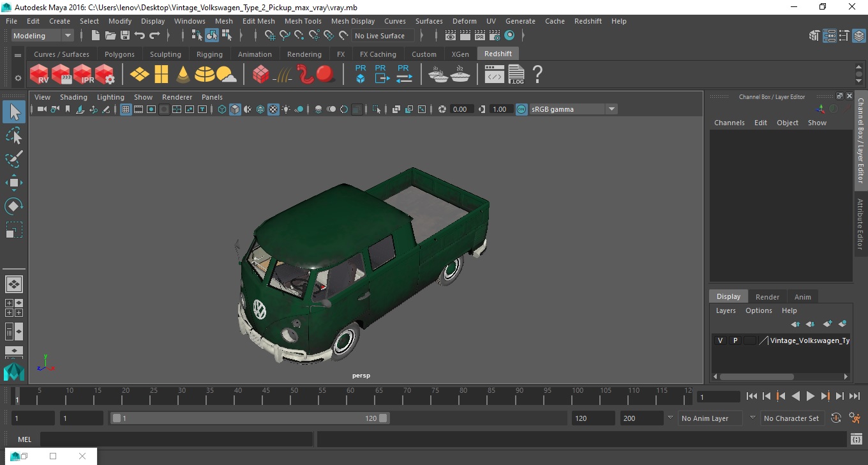The image size is (868, 465).
Task: Activate the Rotate tool
Action: (14, 206)
